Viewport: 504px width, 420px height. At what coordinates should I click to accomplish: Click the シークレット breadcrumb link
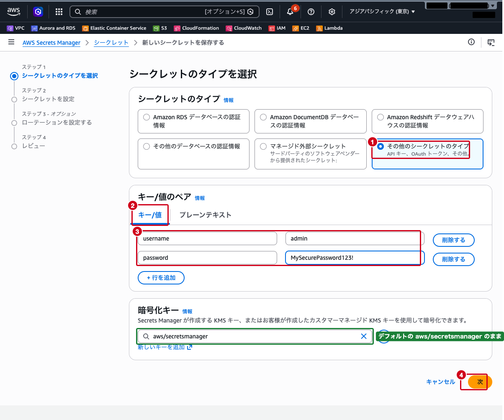[x=111, y=43]
